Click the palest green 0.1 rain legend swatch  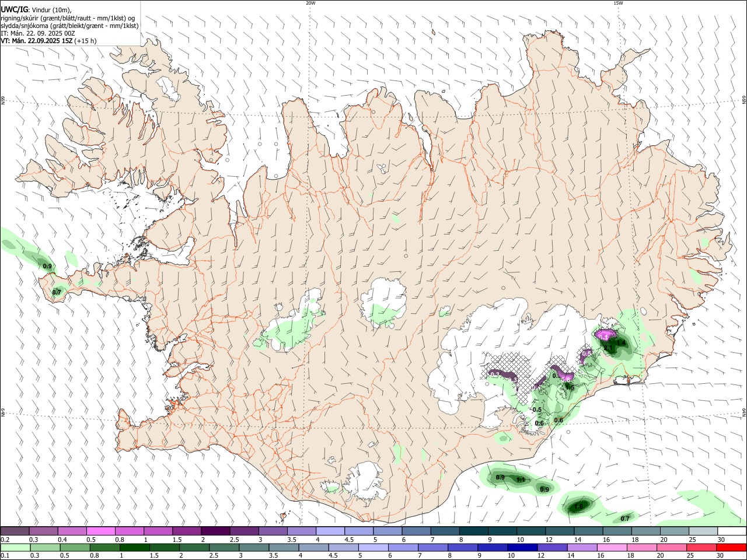(x=15, y=547)
